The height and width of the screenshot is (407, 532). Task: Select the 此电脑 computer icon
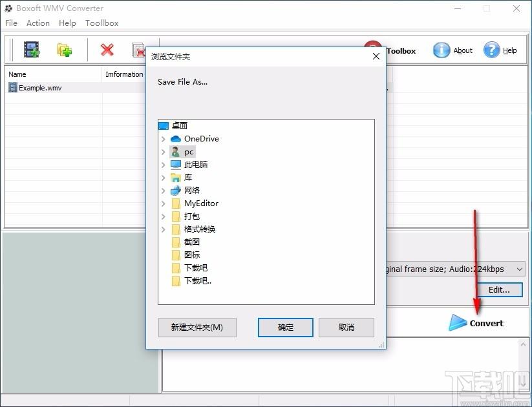tap(175, 165)
